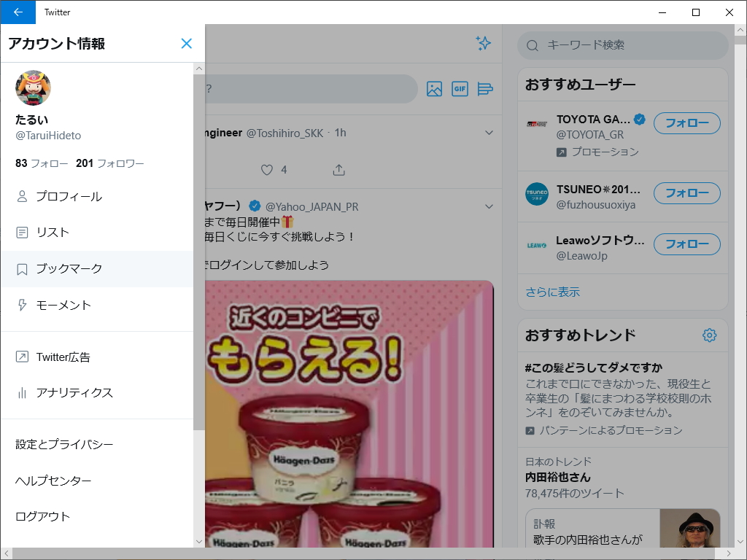
Task: Click the blue back arrow at top left
Action: coord(18,12)
